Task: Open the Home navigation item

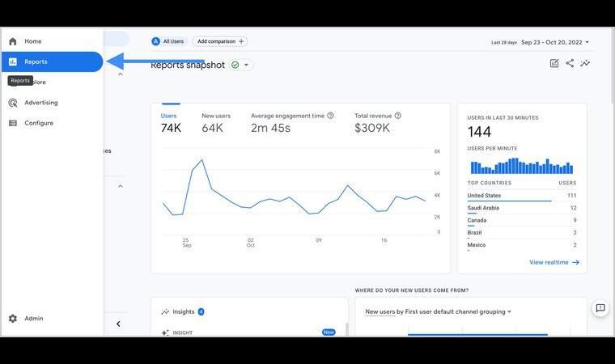Action: pyautogui.click(x=52, y=41)
